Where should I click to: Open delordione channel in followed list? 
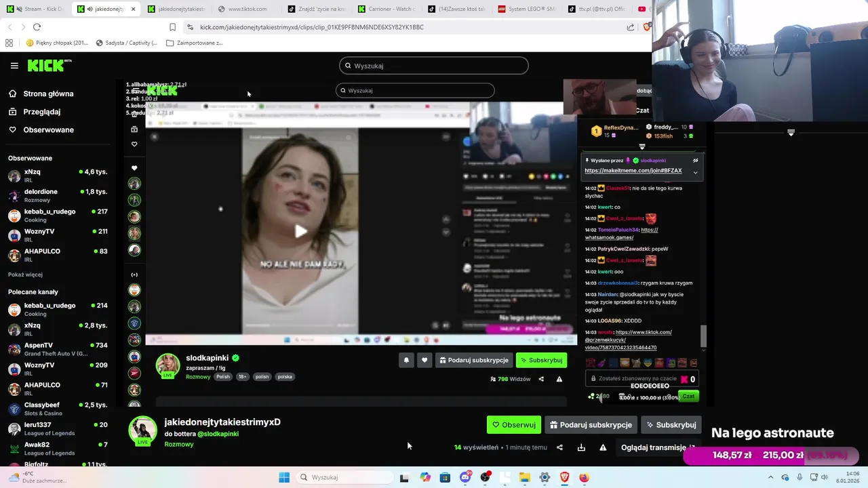coord(58,195)
